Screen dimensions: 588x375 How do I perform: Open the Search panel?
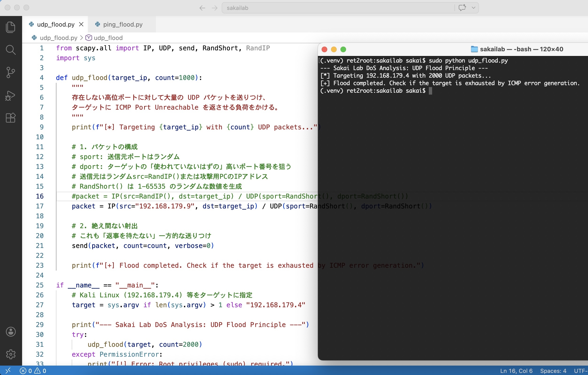(x=11, y=50)
